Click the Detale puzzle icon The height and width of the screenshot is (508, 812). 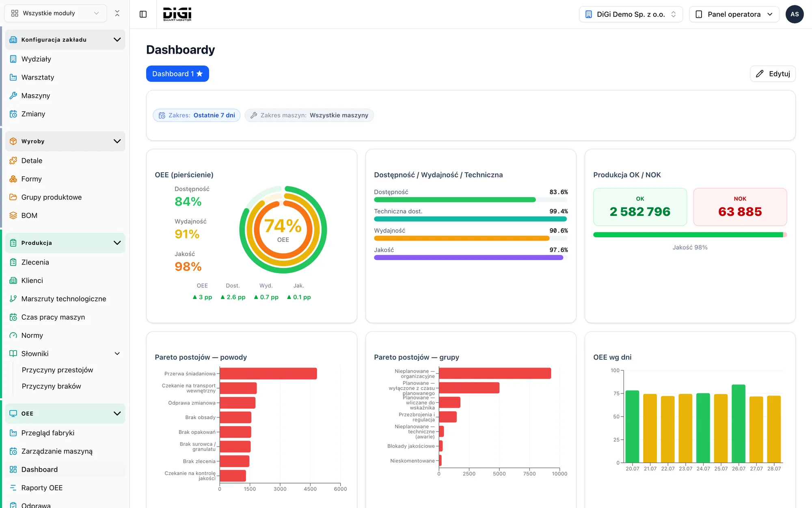click(13, 161)
